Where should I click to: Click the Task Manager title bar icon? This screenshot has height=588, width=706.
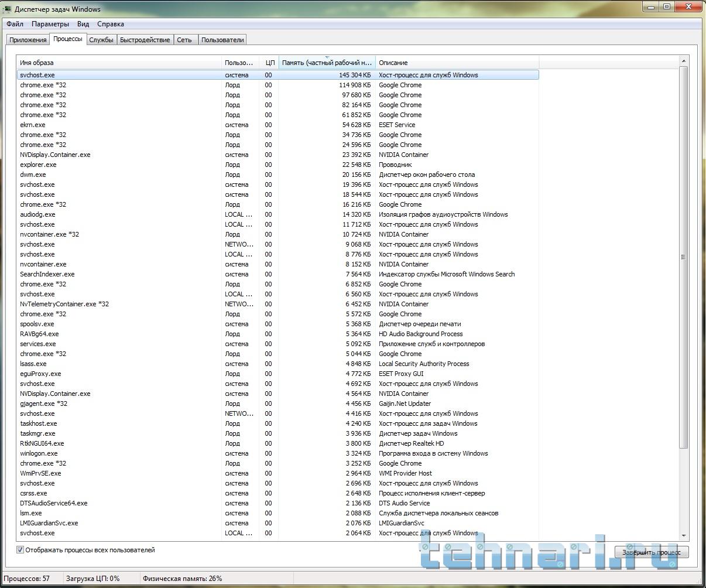pos(7,9)
